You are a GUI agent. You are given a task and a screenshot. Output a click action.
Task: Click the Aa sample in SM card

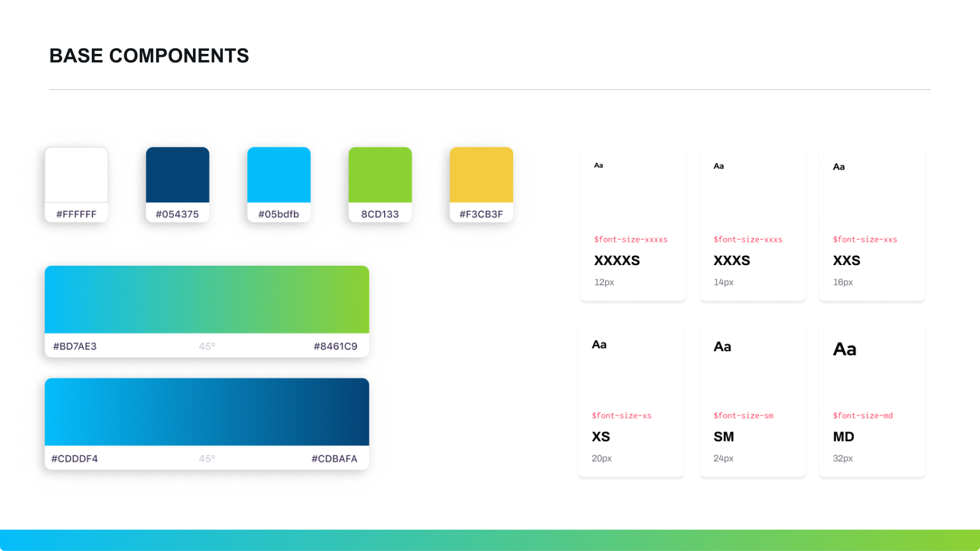723,347
